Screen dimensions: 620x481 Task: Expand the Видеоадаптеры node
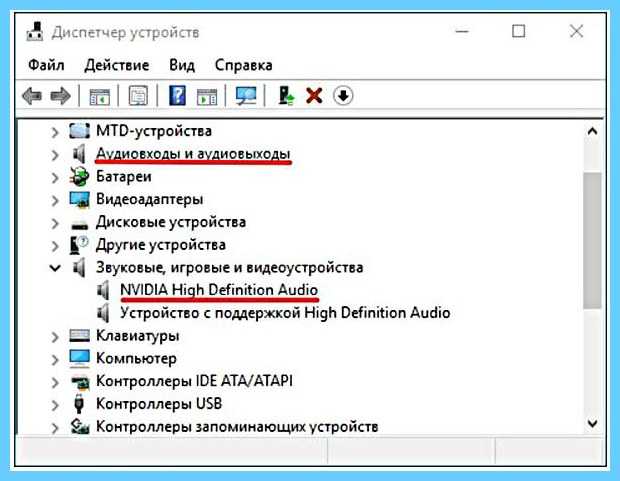(55, 201)
